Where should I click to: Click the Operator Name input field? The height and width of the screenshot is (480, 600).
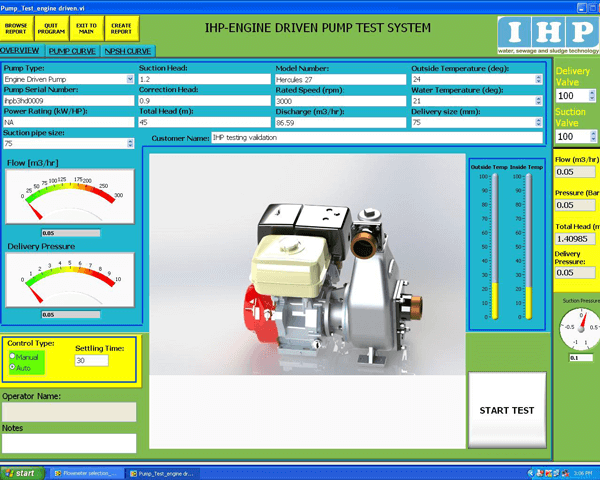[68, 411]
